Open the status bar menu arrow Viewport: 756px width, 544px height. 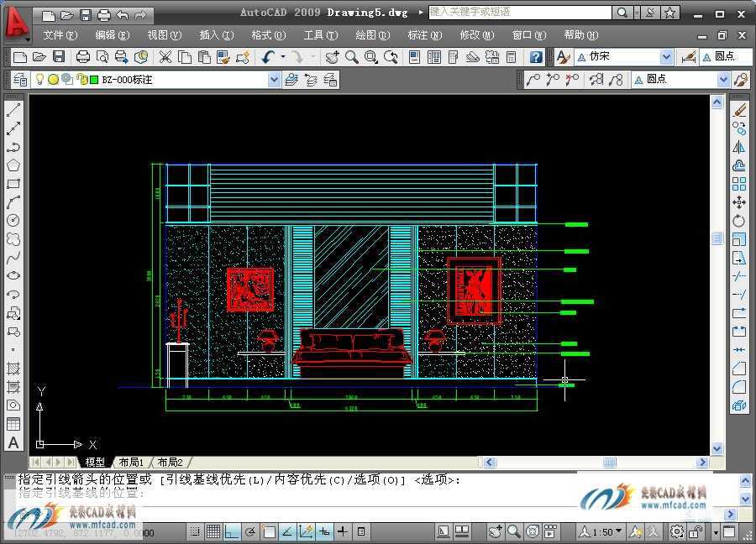point(716,532)
